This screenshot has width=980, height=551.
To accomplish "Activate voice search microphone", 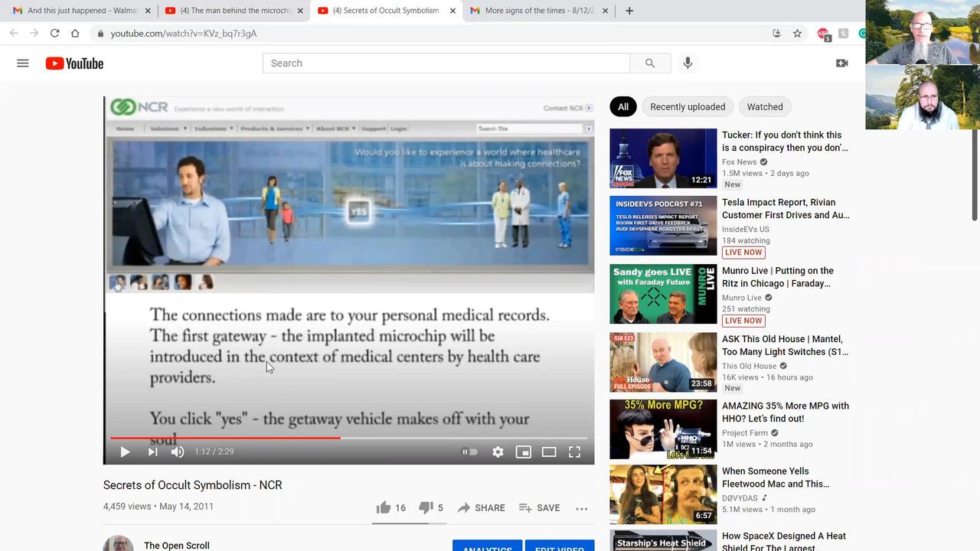I will tap(688, 64).
